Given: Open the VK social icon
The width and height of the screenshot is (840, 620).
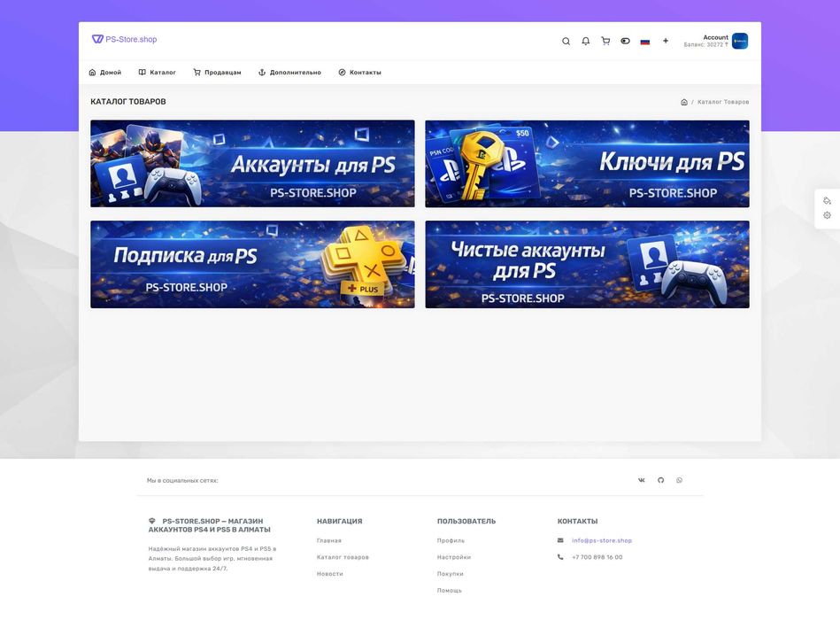Looking at the screenshot, I should pyautogui.click(x=641, y=480).
